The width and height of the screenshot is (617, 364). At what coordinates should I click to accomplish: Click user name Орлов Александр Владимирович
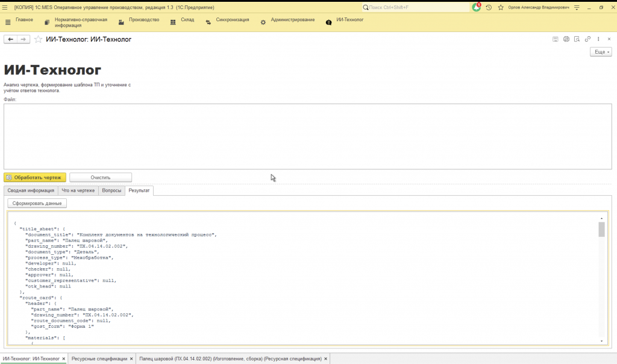tap(538, 7)
